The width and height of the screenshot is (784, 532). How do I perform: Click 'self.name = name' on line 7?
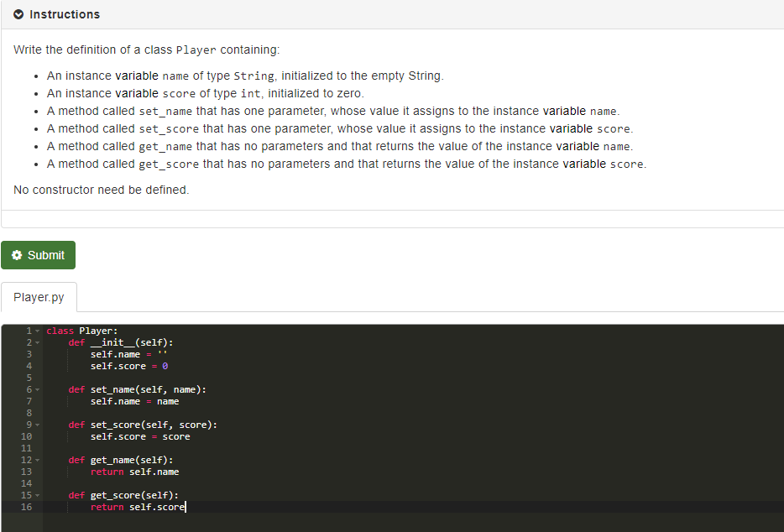134,401
